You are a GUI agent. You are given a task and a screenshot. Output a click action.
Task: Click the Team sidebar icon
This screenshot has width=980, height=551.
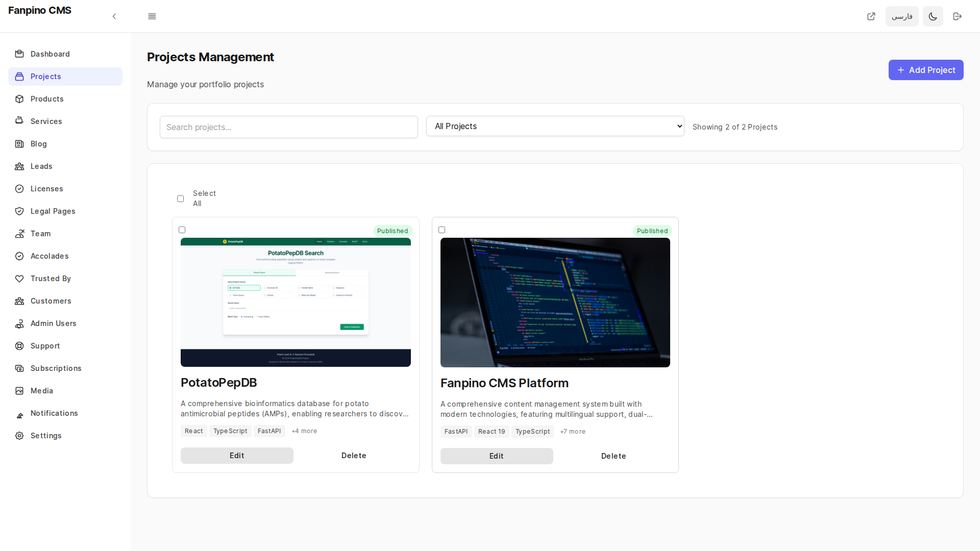(x=19, y=234)
